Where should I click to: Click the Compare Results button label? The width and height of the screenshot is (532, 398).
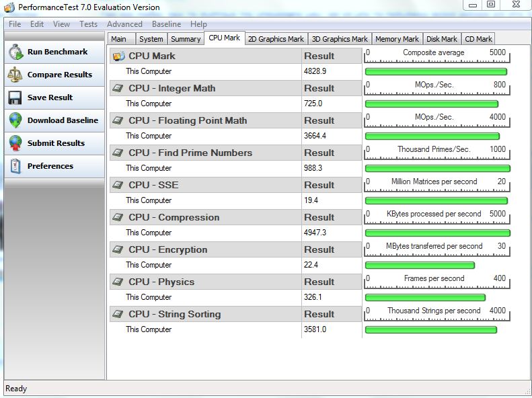click(60, 75)
